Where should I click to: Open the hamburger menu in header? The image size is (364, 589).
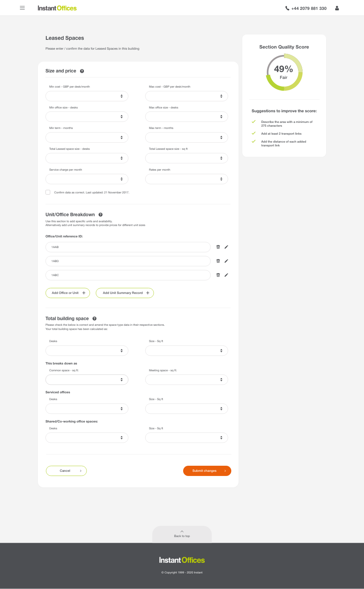pos(22,8)
